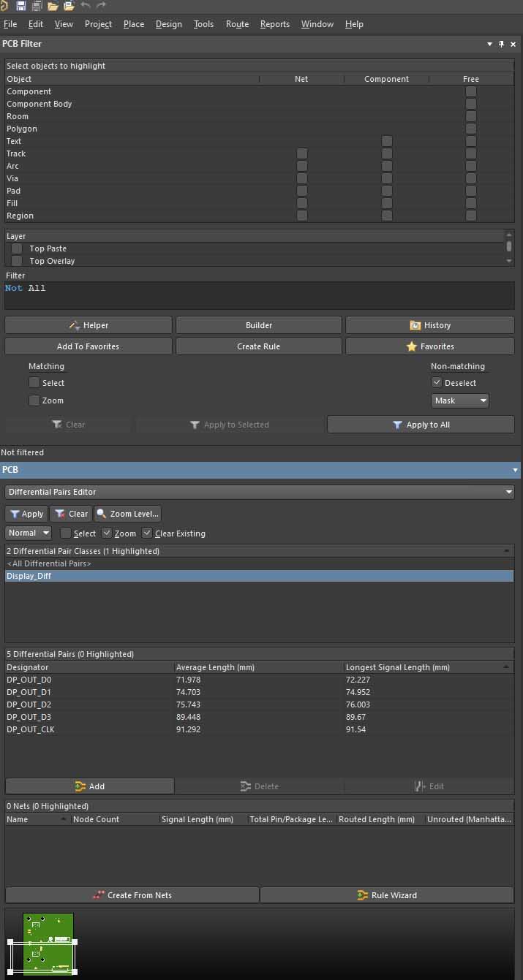The image size is (523, 980).
Task: Open filter Favorites with star icon
Action: [429, 346]
